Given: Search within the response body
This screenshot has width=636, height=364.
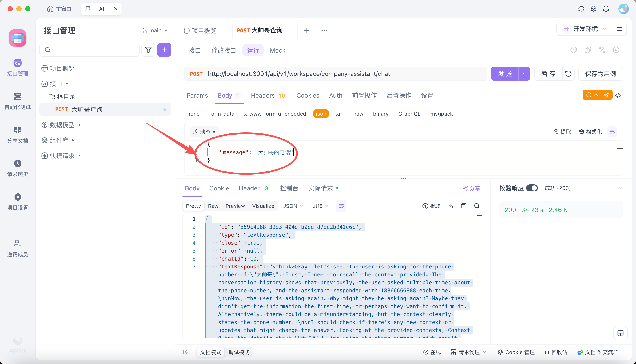Looking at the screenshot, I should pyautogui.click(x=477, y=206).
